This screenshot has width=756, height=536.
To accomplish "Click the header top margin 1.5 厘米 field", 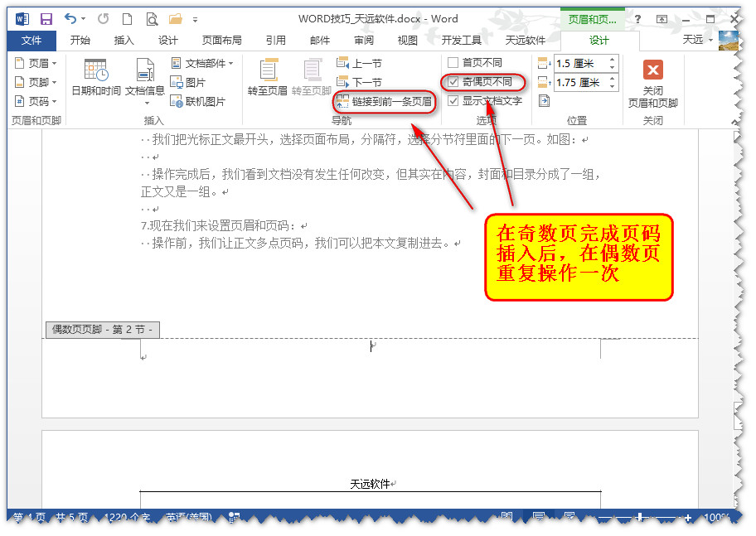I will coord(579,63).
